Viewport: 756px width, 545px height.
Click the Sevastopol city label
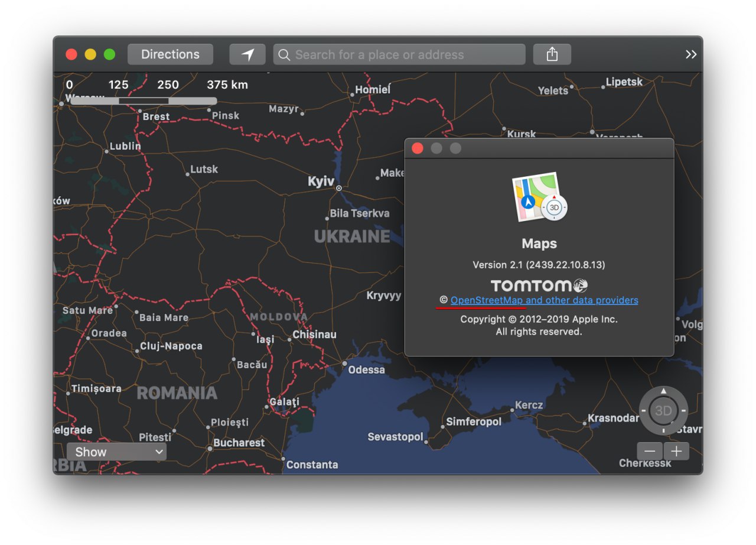pyautogui.click(x=395, y=437)
